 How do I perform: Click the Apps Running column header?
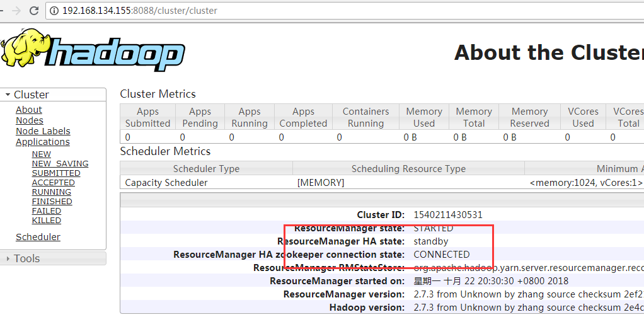[x=250, y=117]
